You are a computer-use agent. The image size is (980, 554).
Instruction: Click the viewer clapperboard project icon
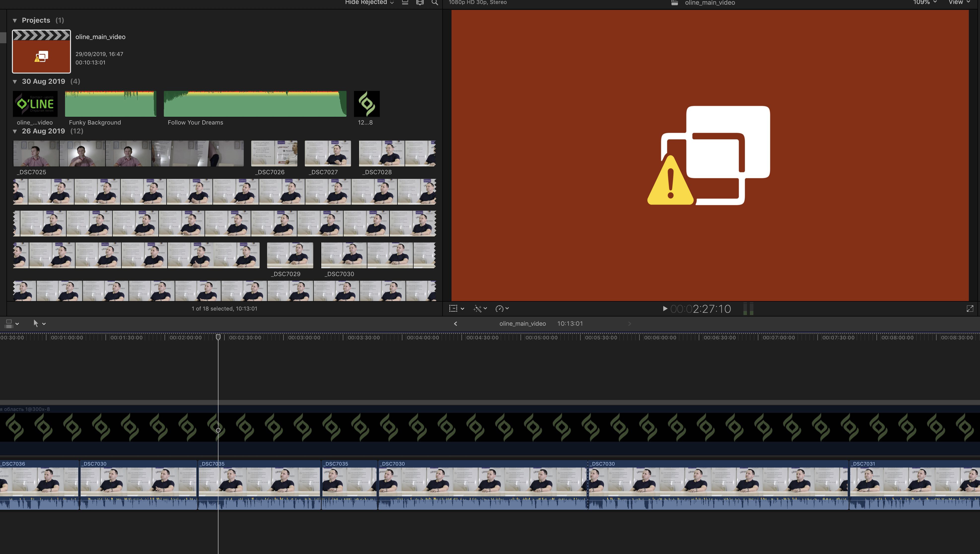pyautogui.click(x=674, y=3)
